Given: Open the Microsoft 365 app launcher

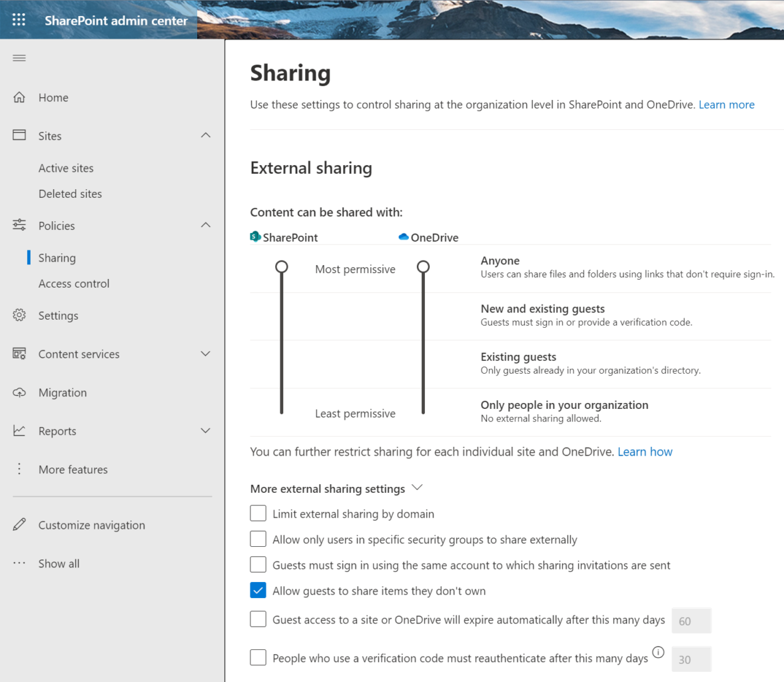Looking at the screenshot, I should (x=18, y=19).
